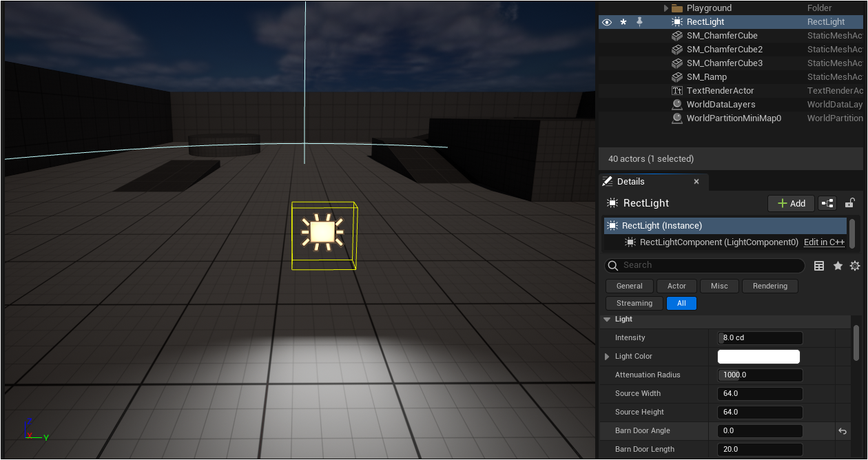The width and height of the screenshot is (868, 460).
Task: Reset Barn Door Angle to default
Action: click(x=842, y=431)
